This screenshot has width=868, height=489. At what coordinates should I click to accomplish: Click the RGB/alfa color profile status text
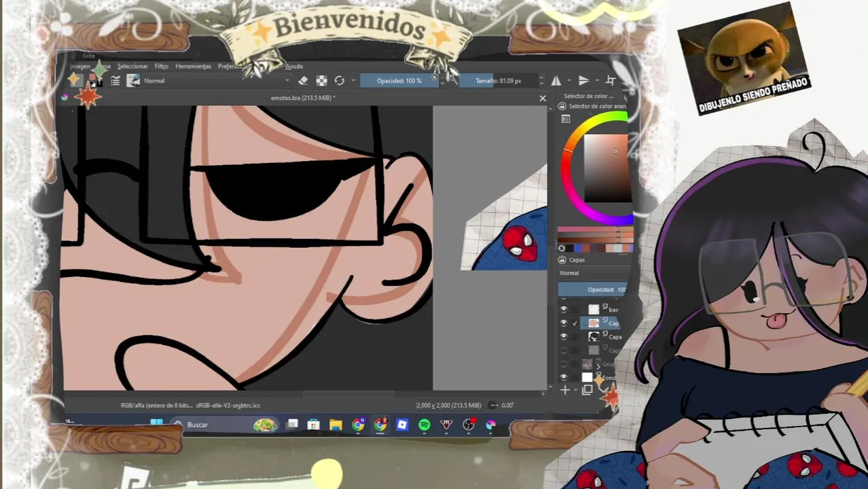(x=191, y=405)
